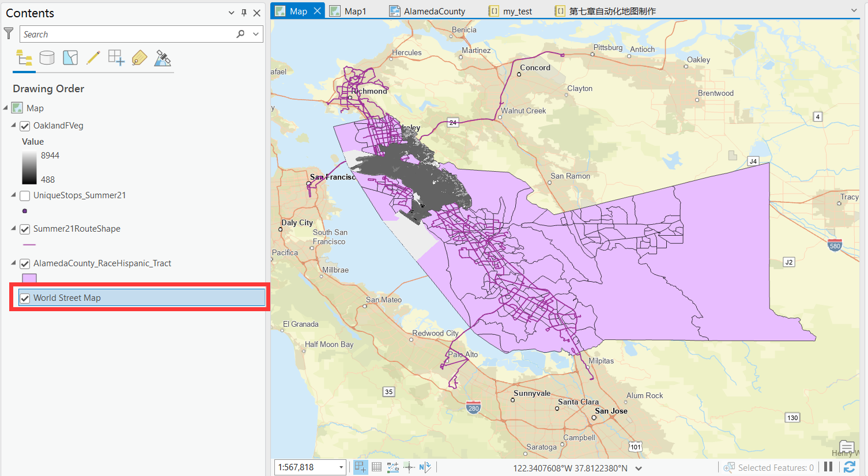Collapse UniqueStops_Summer21 layer legend
Viewport: 868px width, 476px height.
[13, 195]
